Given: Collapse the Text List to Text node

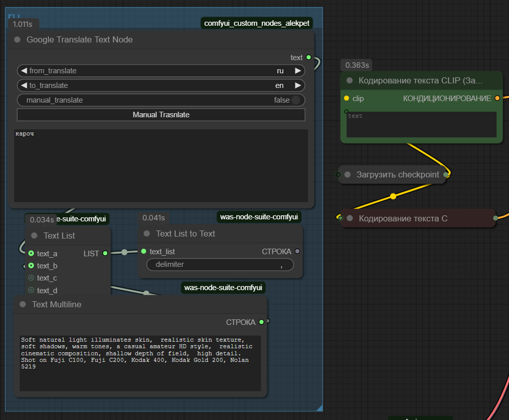Looking at the screenshot, I should (147, 234).
